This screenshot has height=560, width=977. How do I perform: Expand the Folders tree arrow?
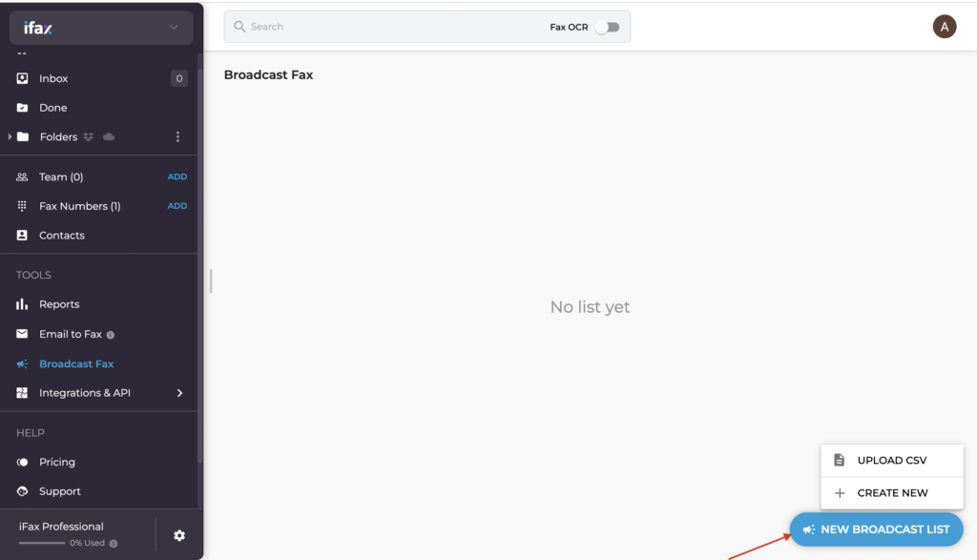pos(10,136)
